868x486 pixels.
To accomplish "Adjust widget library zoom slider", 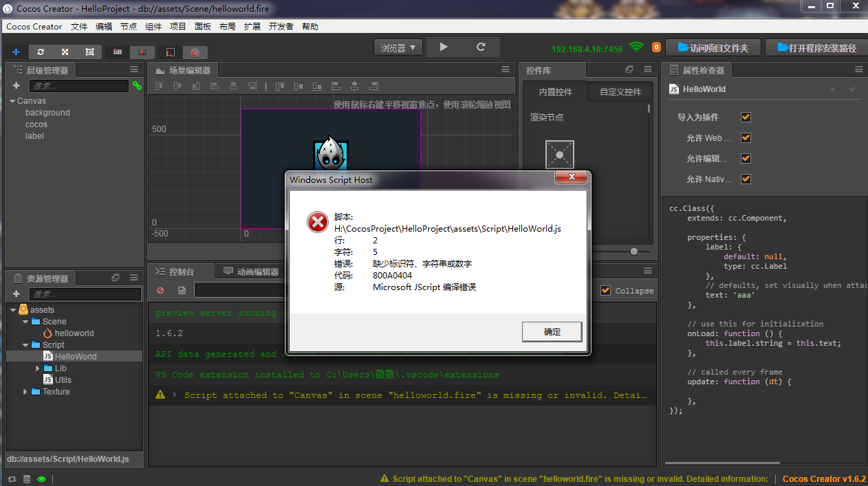I will coord(633,252).
